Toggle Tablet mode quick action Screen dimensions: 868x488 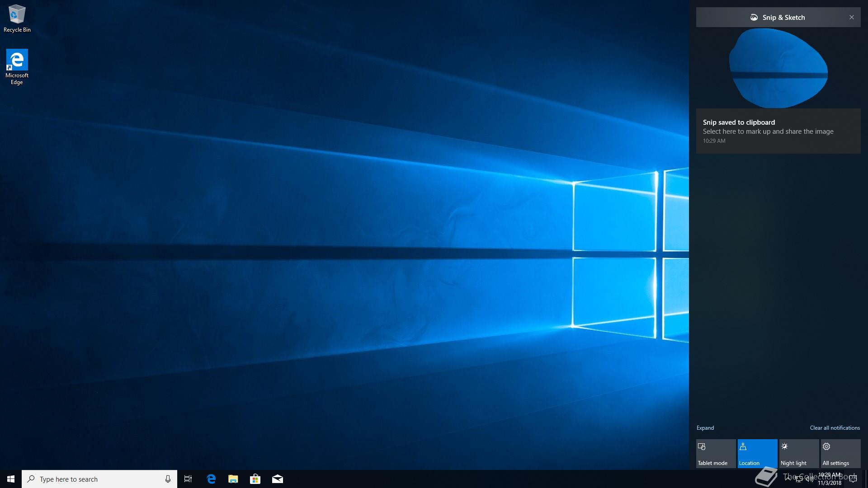click(716, 454)
